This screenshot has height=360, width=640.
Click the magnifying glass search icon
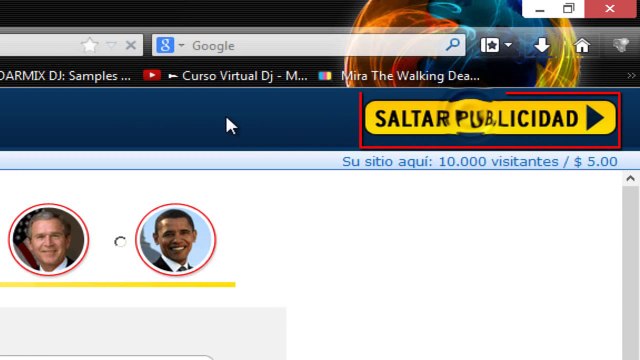[x=453, y=44]
